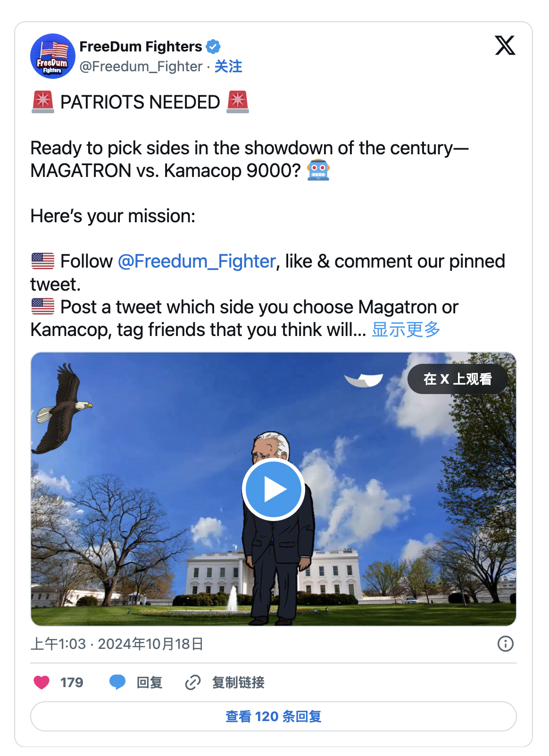Click the @Freedum_Fighter mention in the tweet text

(197, 261)
